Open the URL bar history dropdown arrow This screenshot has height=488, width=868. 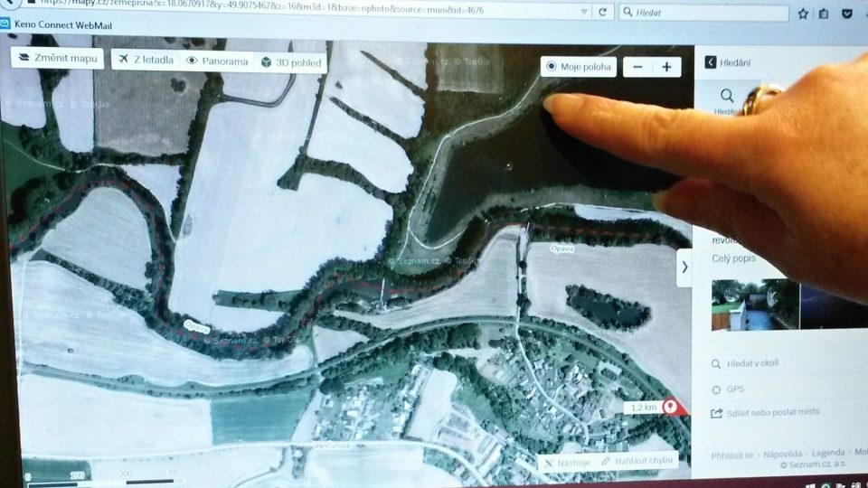pyautogui.click(x=582, y=13)
